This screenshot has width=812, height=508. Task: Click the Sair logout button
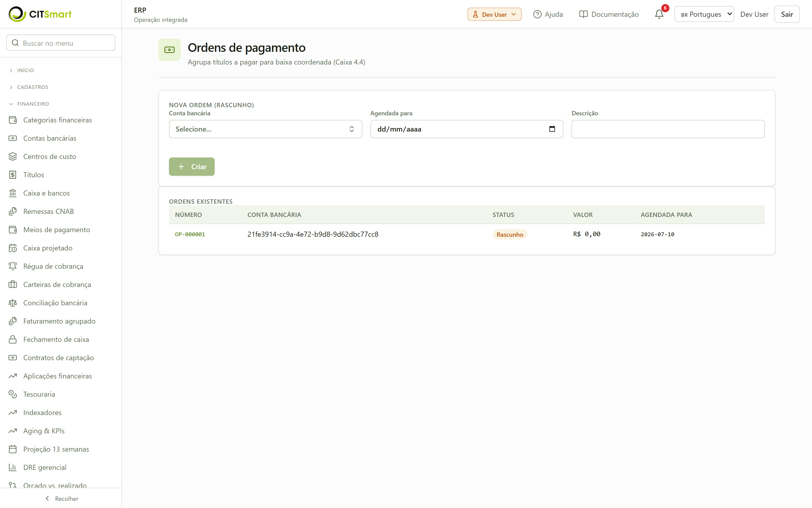click(x=787, y=14)
